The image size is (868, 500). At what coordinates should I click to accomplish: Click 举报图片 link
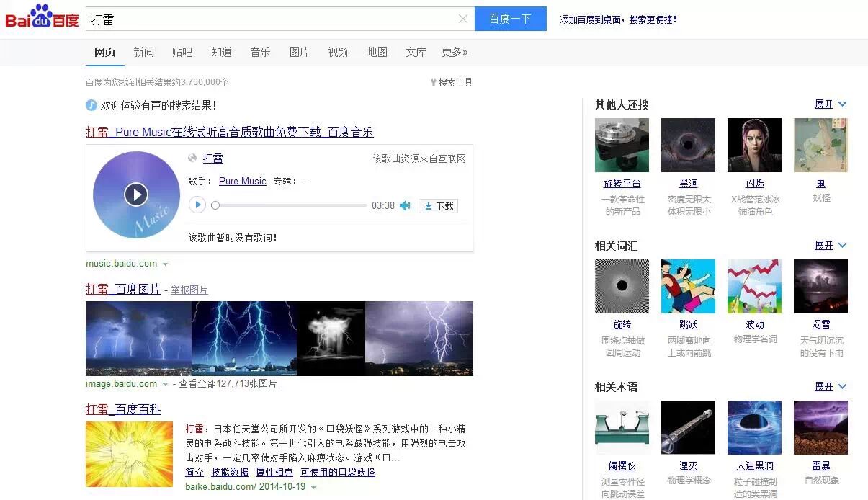tap(189, 290)
